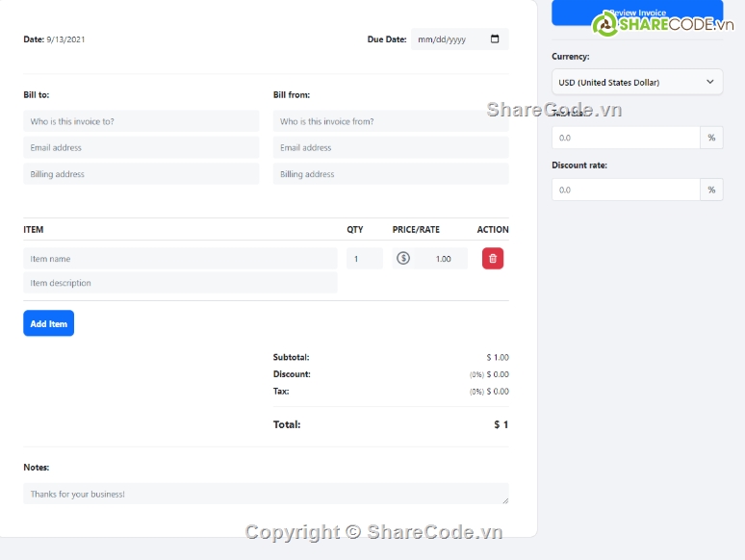Click the Tax rate input field
Image resolution: width=745 pixels, height=560 pixels.
626,138
